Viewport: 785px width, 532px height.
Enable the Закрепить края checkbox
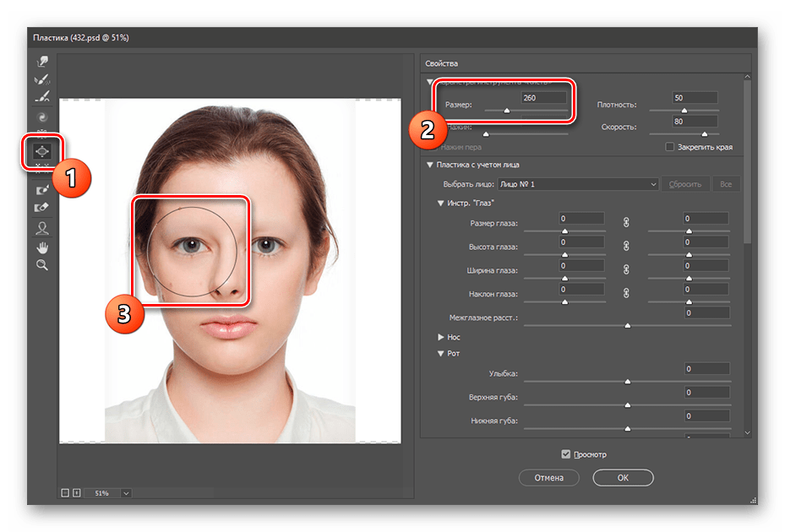coord(669,147)
